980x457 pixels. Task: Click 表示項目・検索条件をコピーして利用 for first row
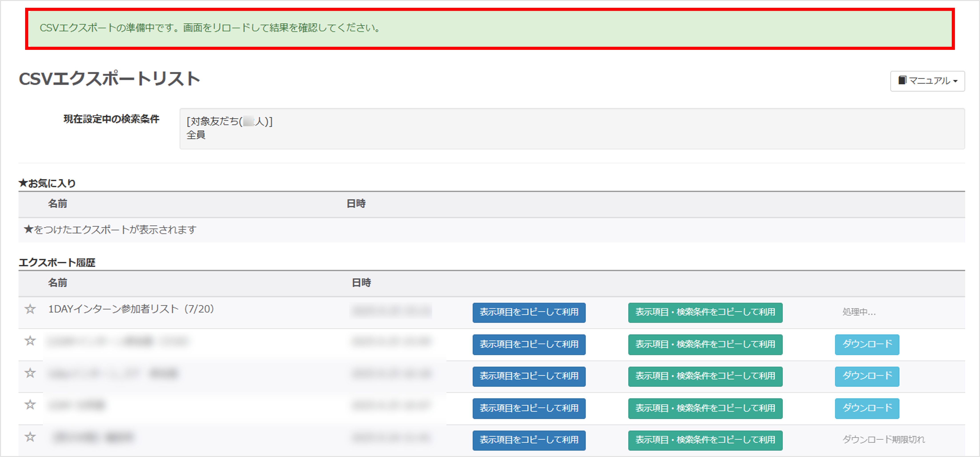705,312
